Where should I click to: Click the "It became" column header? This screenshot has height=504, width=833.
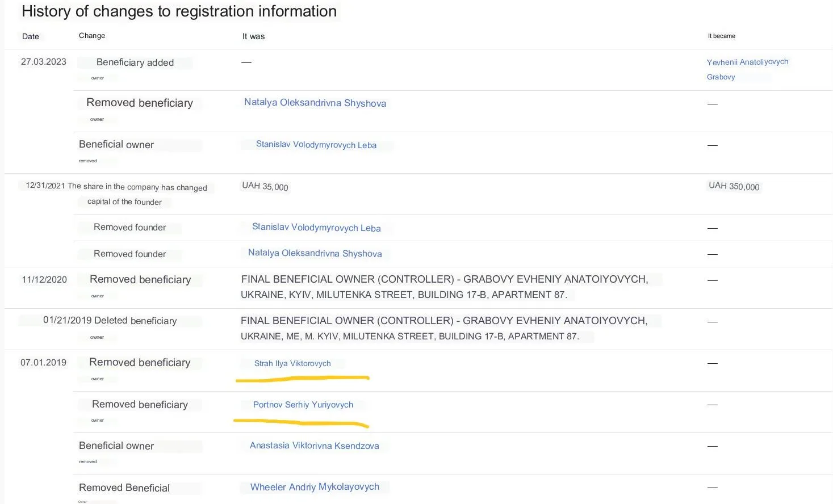click(722, 36)
